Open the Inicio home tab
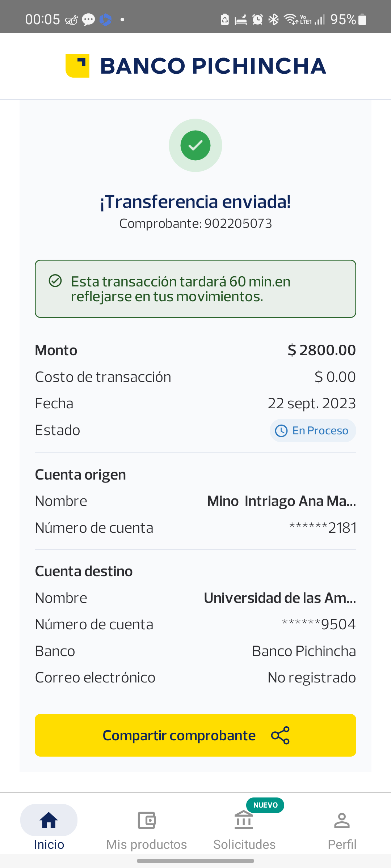The image size is (391, 868). [x=49, y=827]
